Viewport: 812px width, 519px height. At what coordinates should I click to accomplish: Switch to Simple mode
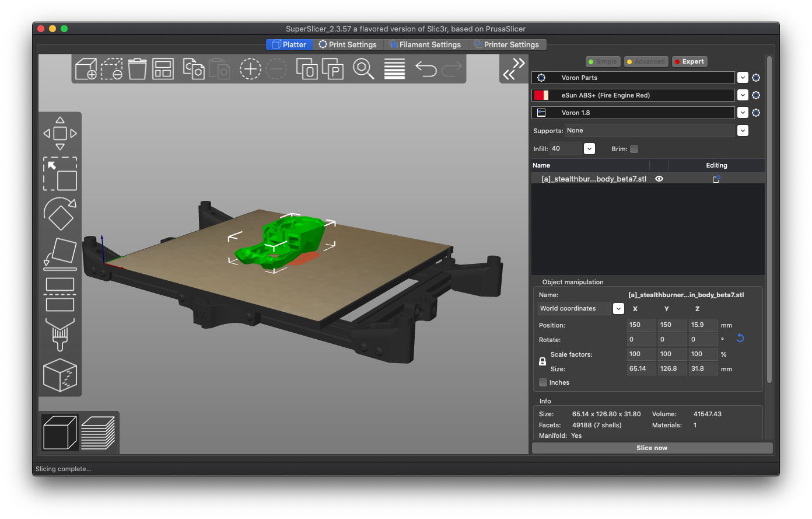point(603,61)
